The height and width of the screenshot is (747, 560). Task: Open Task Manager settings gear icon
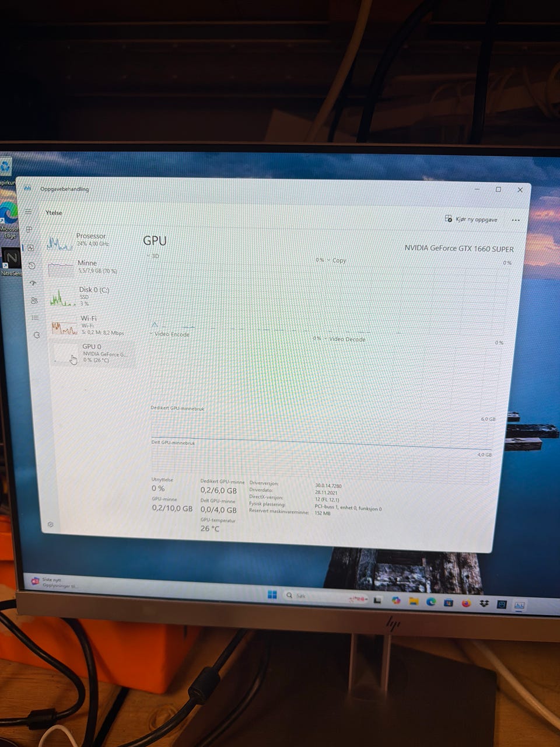[50, 524]
